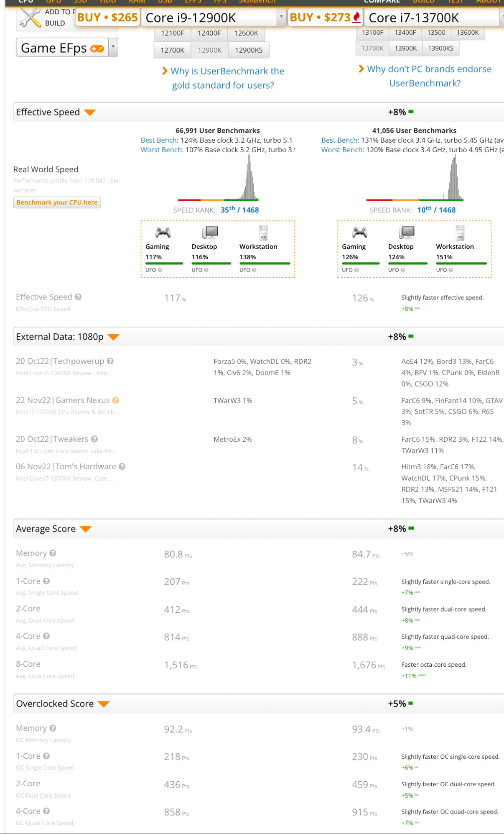Click help icon beside Techpowerup source

pyautogui.click(x=110, y=361)
